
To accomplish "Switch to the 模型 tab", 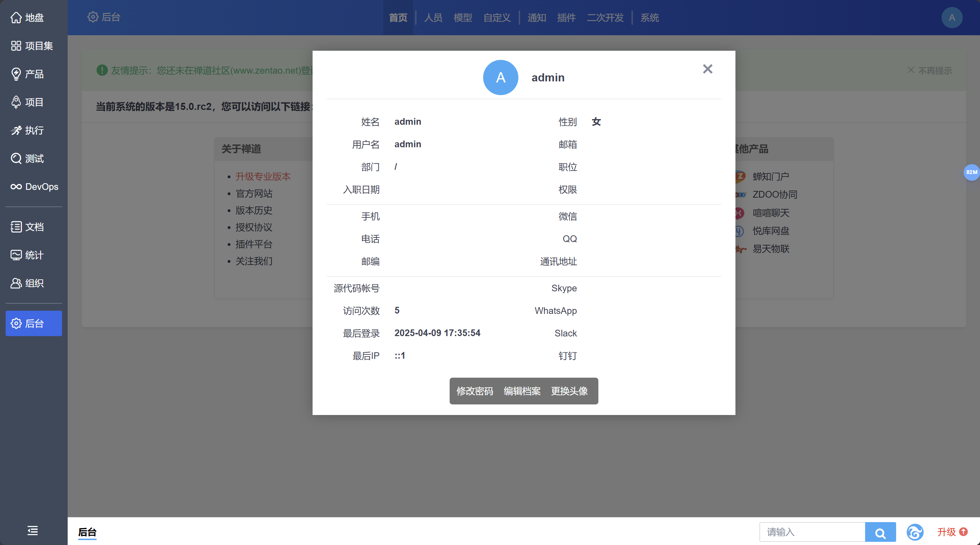I will (x=463, y=18).
